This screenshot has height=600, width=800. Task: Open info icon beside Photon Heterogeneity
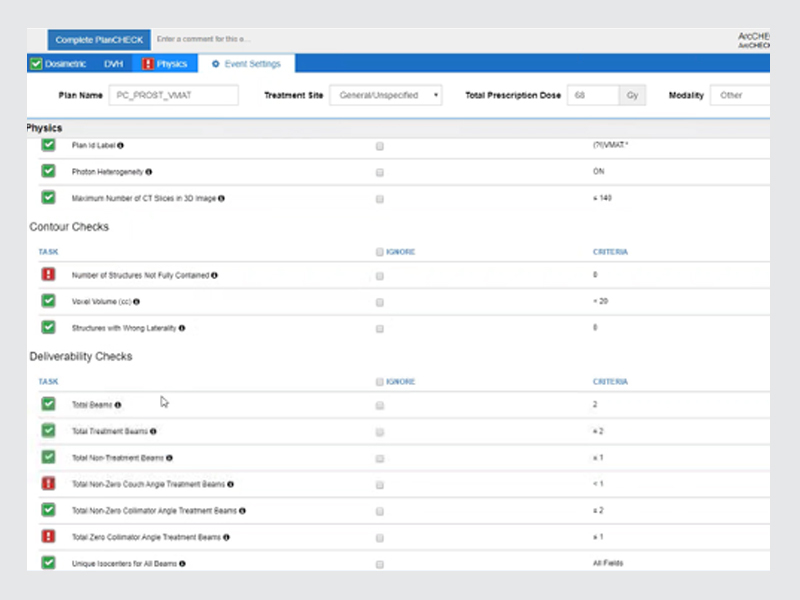tap(148, 172)
